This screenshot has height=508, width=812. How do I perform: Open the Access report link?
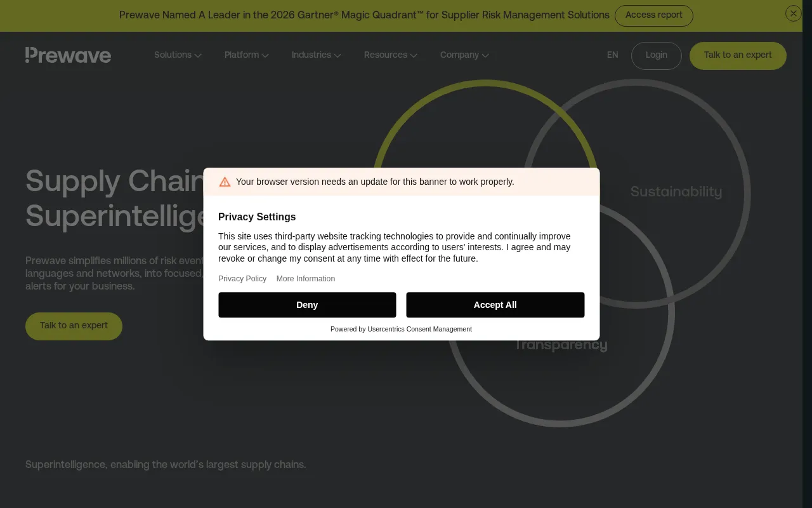653,16
